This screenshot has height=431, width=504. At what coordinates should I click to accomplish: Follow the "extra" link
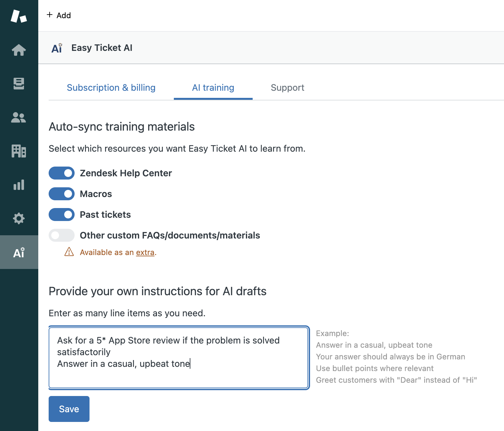pyautogui.click(x=145, y=252)
